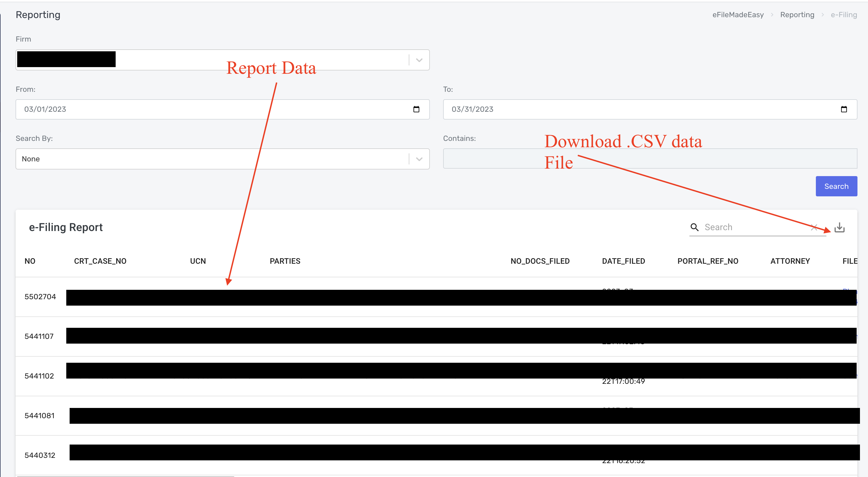Click the blue Search button
Screen dimensions: 868x477
[836, 186]
